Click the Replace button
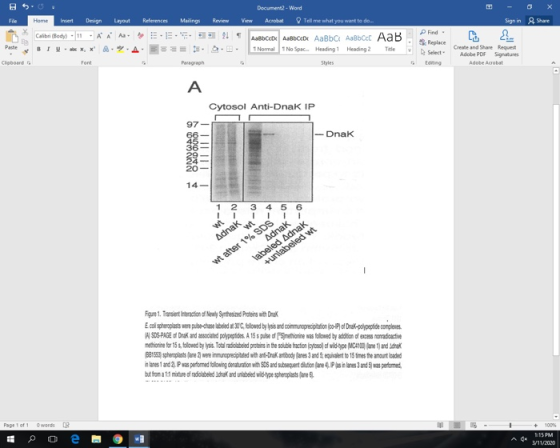The width and height of the screenshot is (560, 448). click(x=432, y=42)
